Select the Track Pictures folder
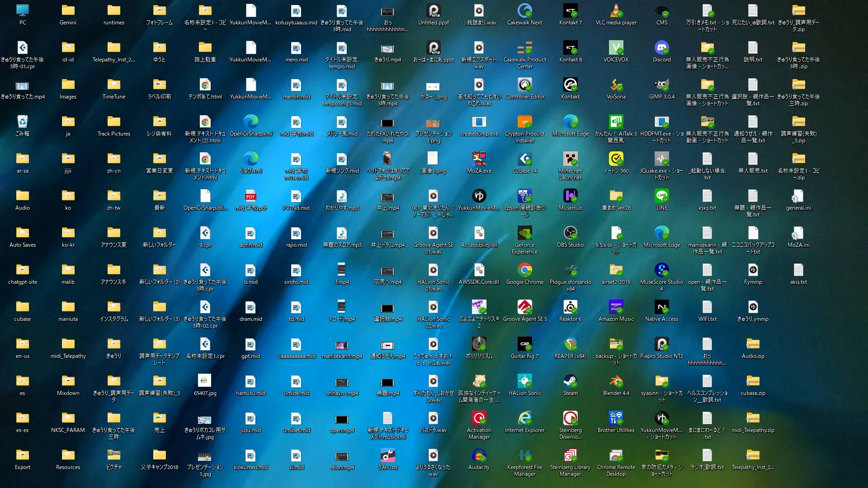The width and height of the screenshot is (868, 488). [113, 122]
